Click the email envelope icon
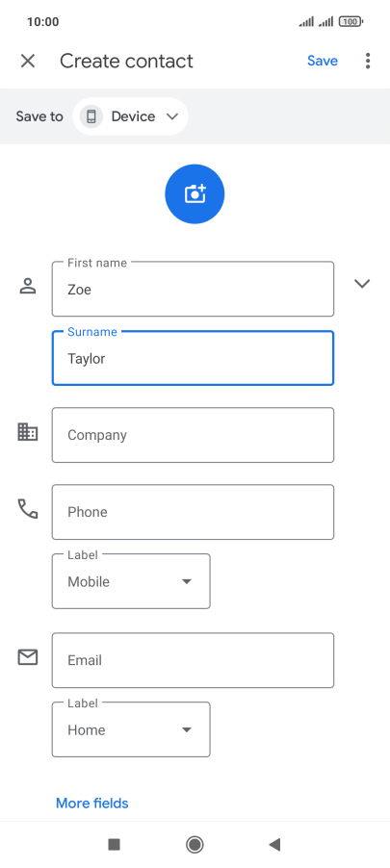This screenshot has height=868, width=390. (x=28, y=657)
